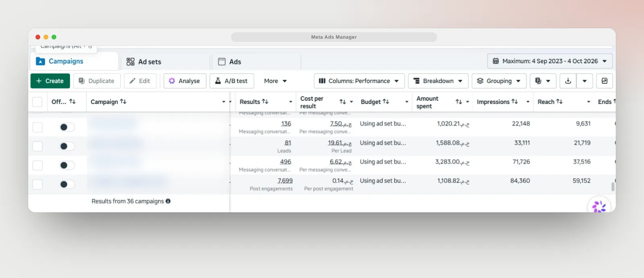644x278 pixels.
Task: Click the Edit button
Action: [x=140, y=81]
